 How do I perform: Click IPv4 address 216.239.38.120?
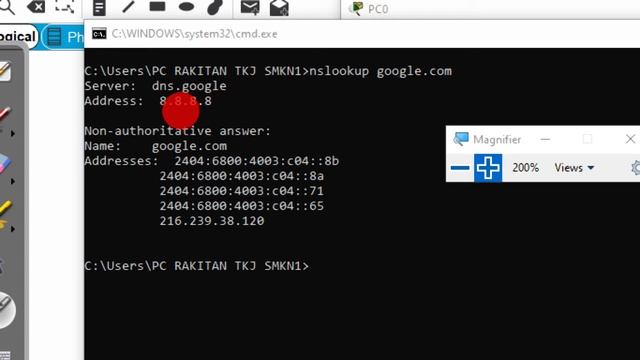212,221
